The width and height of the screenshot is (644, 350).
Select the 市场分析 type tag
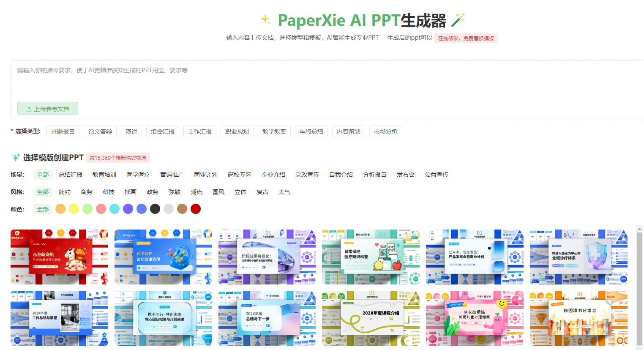(386, 131)
